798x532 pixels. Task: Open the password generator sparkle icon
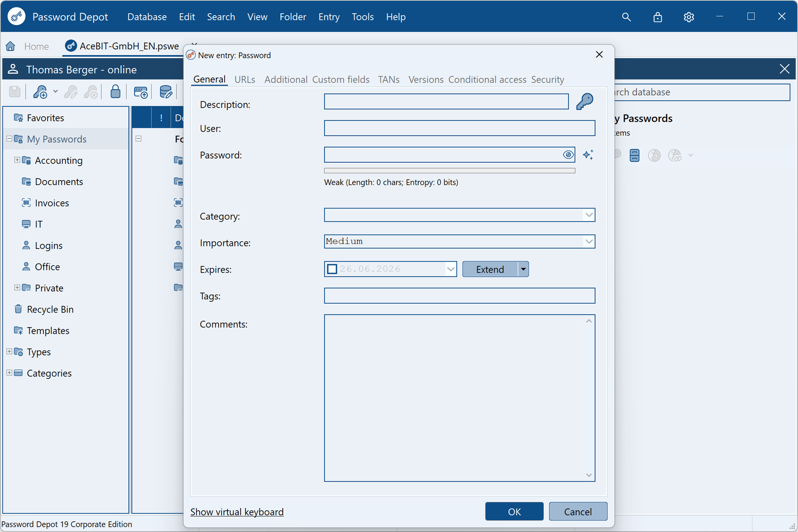click(588, 155)
